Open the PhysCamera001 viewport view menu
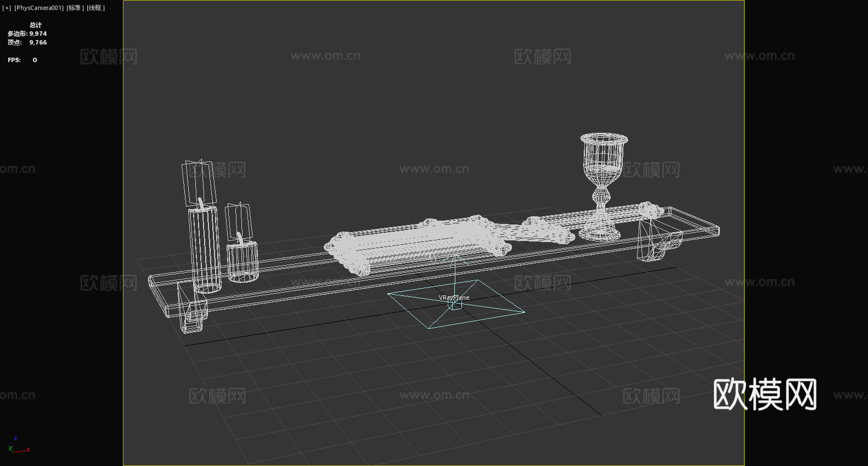The height and width of the screenshot is (466, 868). pos(39,8)
